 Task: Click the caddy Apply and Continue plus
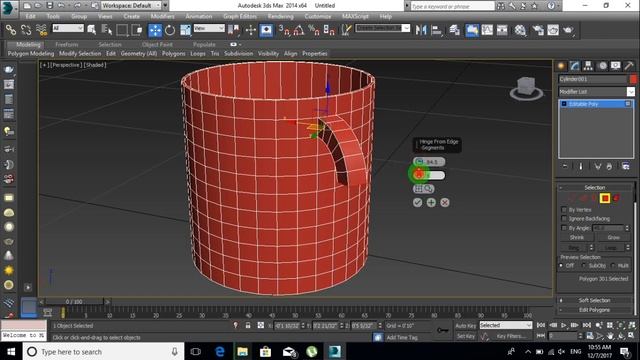431,202
